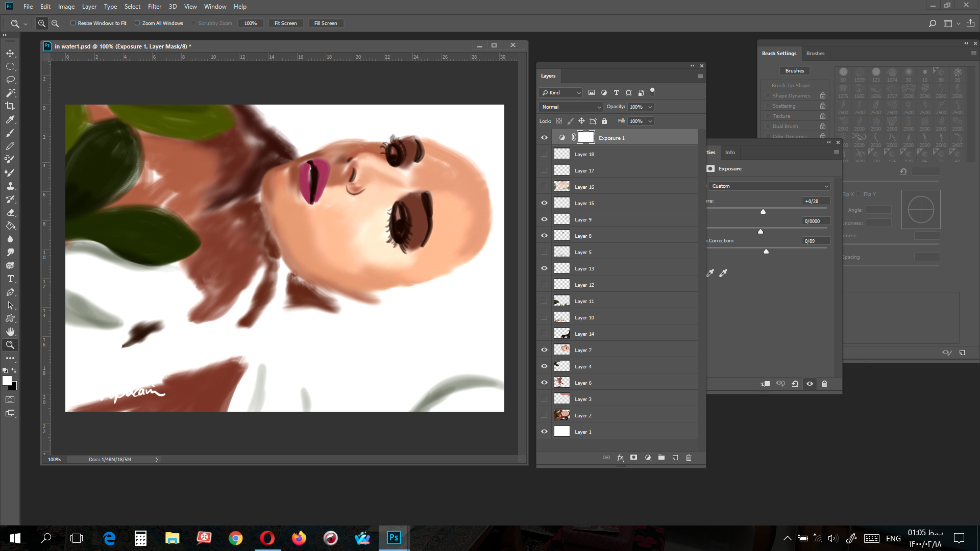980x551 pixels.
Task: Switch to the Info tab
Action: 730,153
